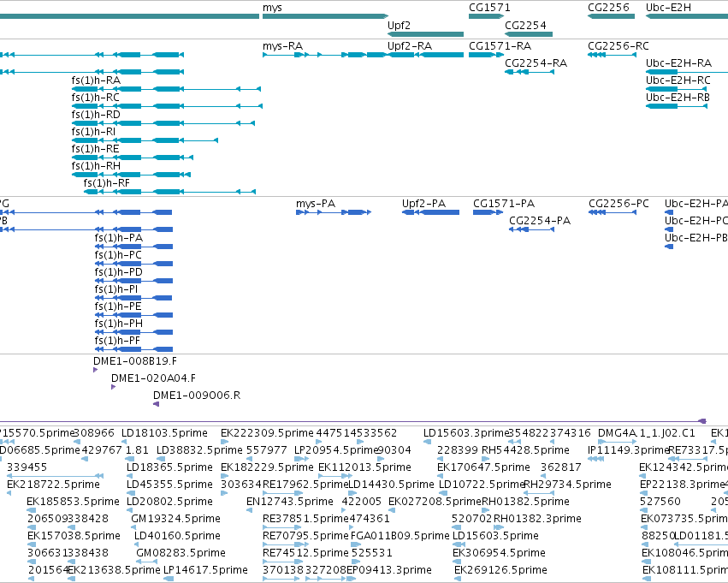Select the fs(1)h-PE protein label
728x583 pixels.
coord(118,307)
